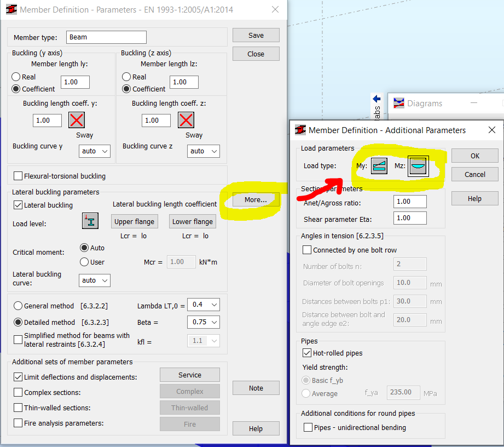
Task: Check Connected by one bolt row
Action: (308, 249)
